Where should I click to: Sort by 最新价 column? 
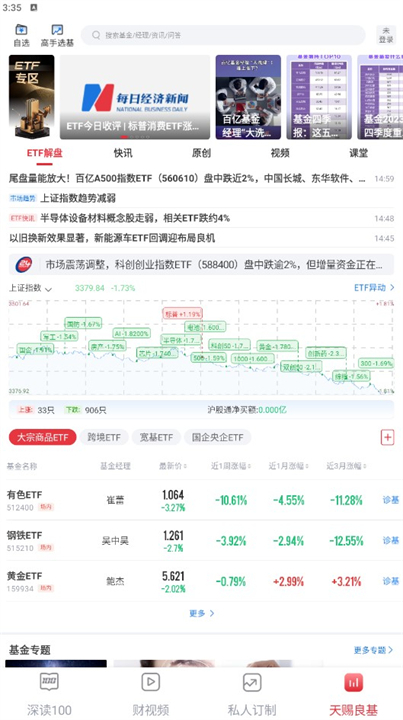[x=173, y=466]
